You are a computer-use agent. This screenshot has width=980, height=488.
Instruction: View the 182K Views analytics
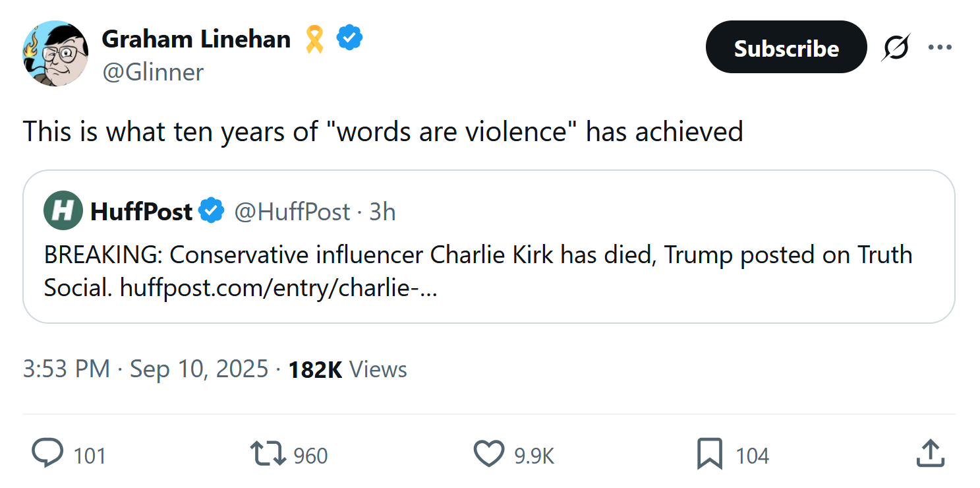pos(348,369)
